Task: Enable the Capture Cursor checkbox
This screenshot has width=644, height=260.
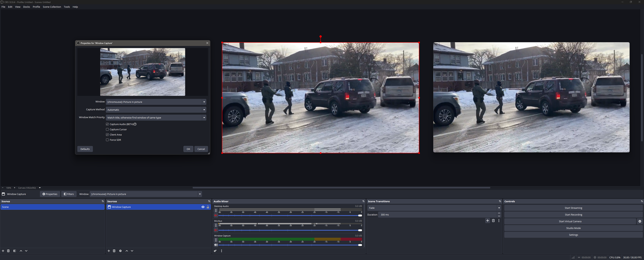Action: [x=108, y=130]
